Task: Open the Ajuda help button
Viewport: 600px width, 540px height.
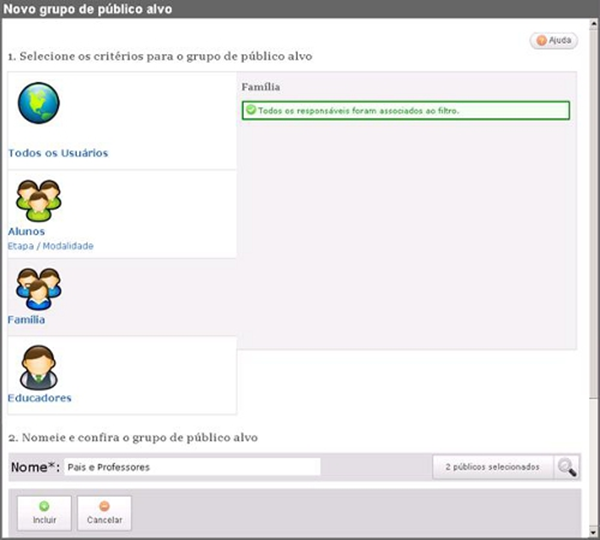Action: point(554,40)
